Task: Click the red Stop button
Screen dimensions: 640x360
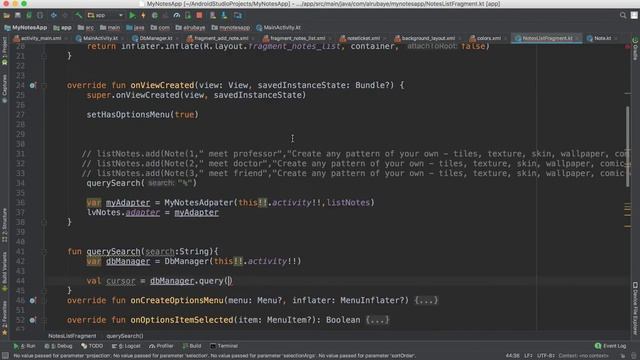Action: (x=199, y=16)
